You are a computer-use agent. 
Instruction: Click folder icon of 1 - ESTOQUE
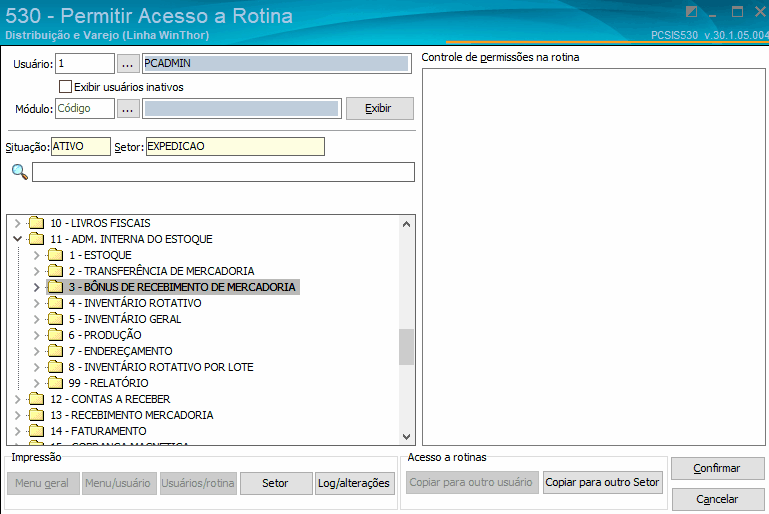55,255
